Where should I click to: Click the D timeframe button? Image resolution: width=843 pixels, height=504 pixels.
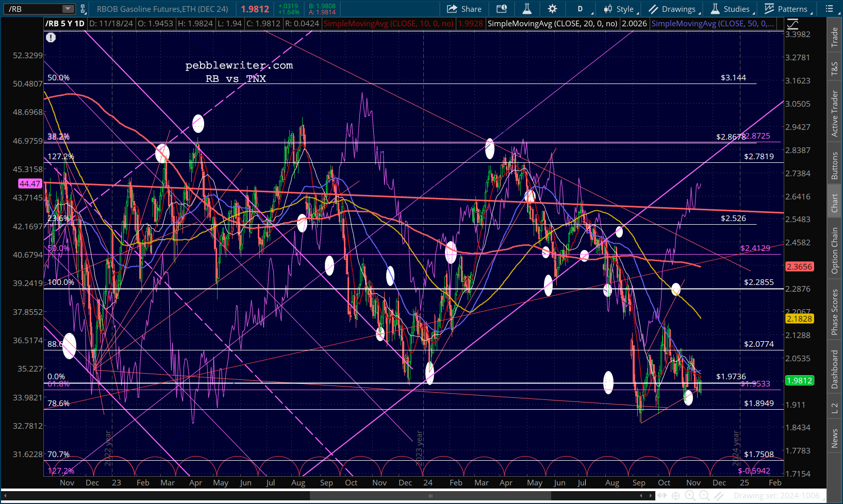[580, 9]
